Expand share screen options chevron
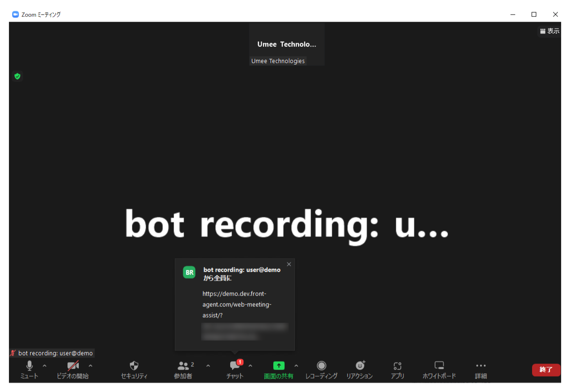 296,366
